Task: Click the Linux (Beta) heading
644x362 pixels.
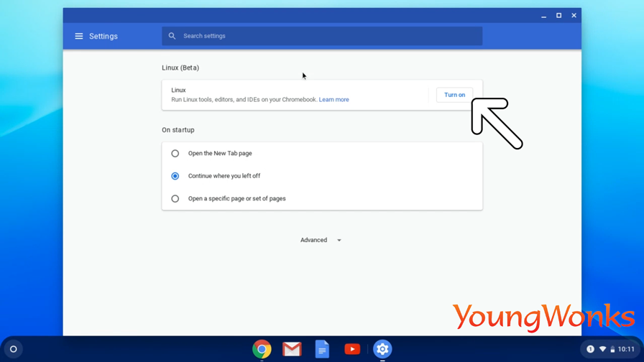Action: [x=180, y=68]
